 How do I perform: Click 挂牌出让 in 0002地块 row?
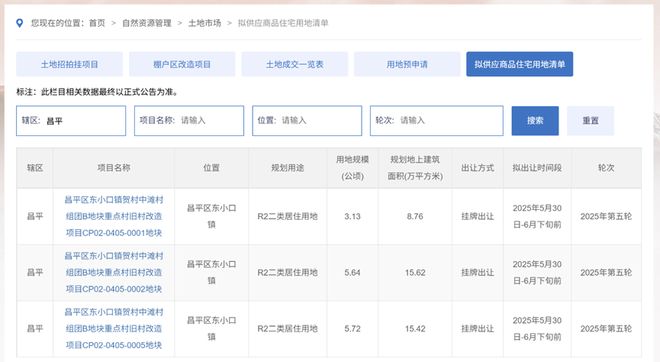pyautogui.click(x=477, y=272)
